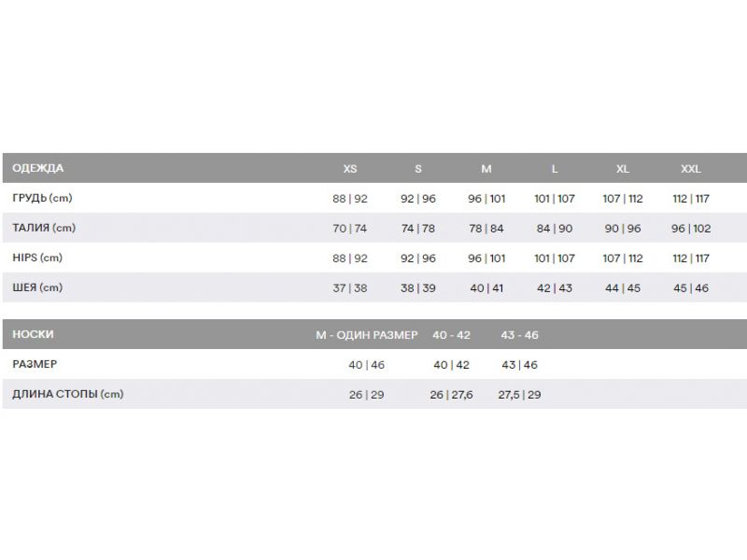Click the ГРУДЬ (cm) row label
This screenshot has width=747, height=560.
(42, 198)
